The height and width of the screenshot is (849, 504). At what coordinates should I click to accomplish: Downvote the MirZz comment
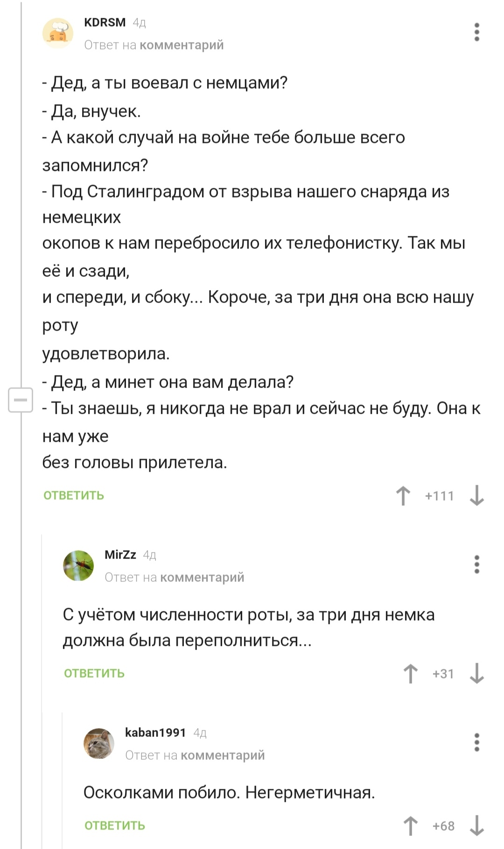pos(476,673)
